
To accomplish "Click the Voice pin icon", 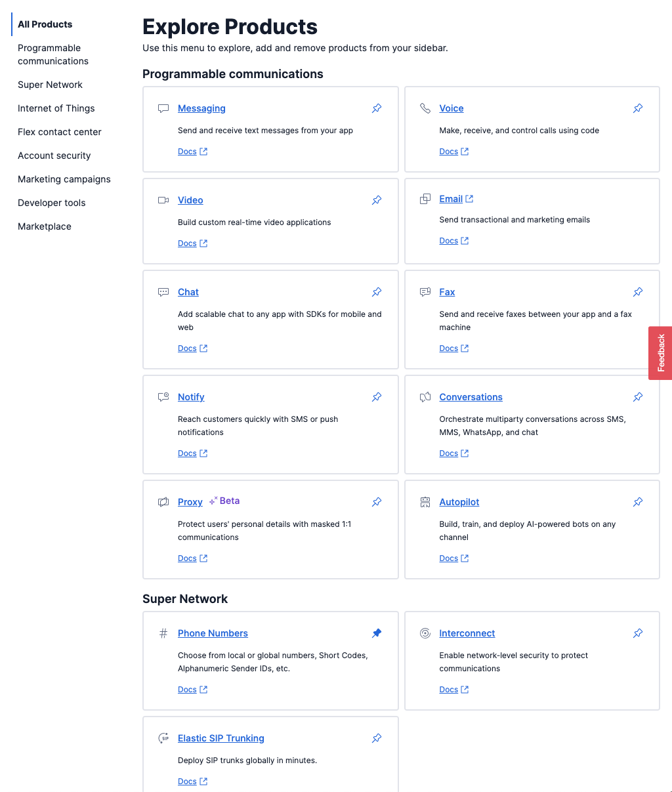I will (x=638, y=108).
